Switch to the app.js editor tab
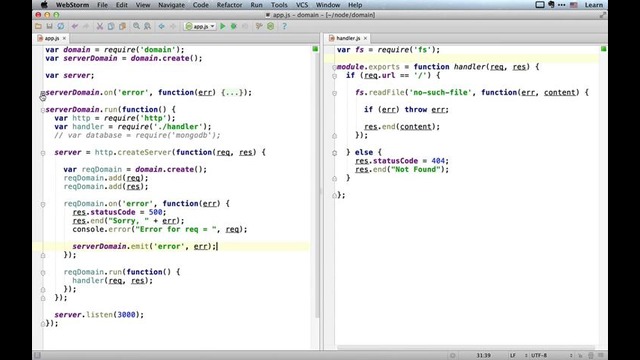This screenshot has width=640, height=360. (51, 38)
